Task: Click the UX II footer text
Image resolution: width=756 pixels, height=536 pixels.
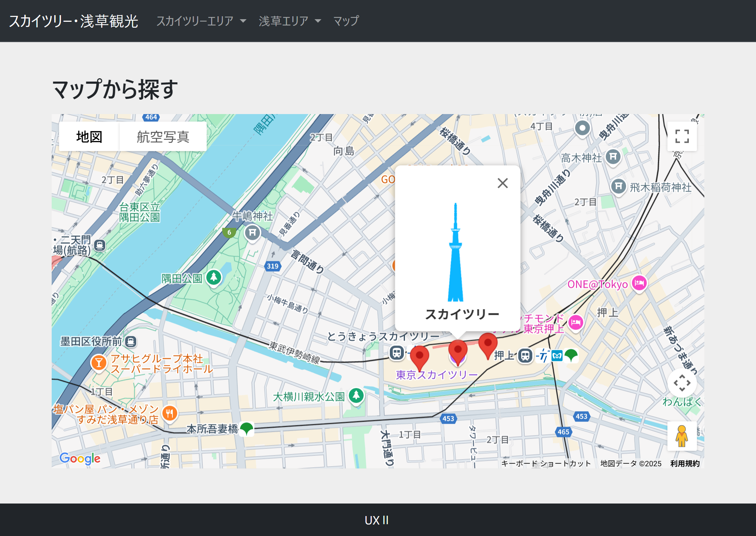Action: pyautogui.click(x=377, y=520)
